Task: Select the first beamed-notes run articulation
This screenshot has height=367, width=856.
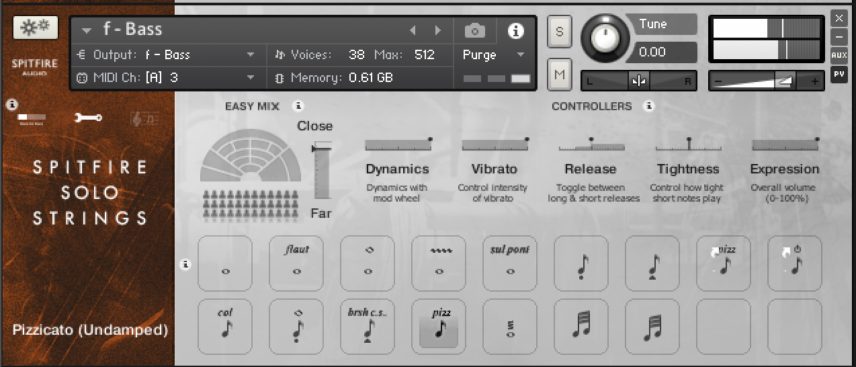Action: (581, 327)
